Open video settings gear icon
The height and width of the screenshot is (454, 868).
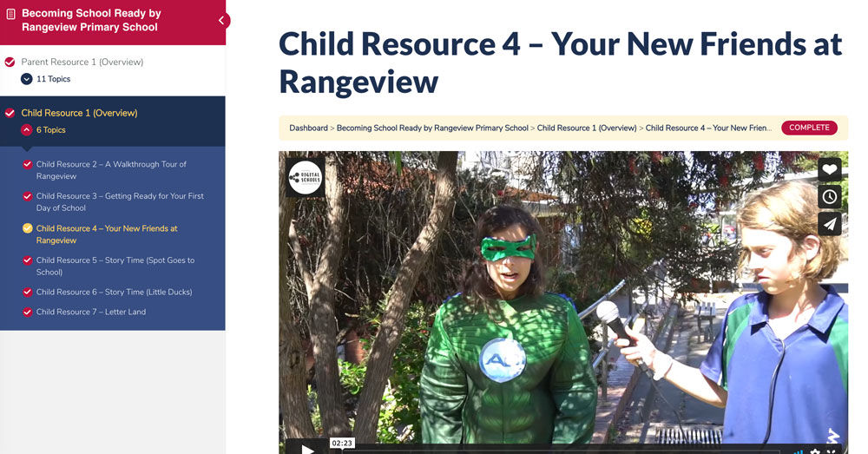click(x=815, y=451)
